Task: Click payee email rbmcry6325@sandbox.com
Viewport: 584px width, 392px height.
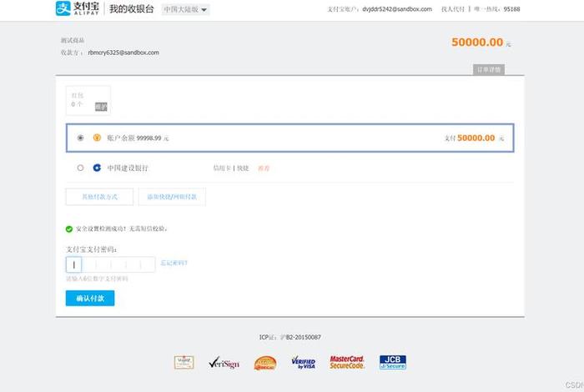Action: (123, 53)
